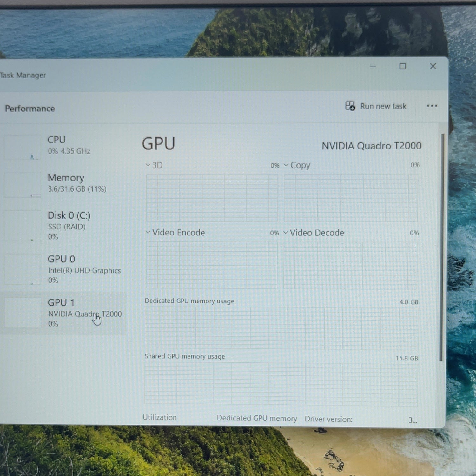Click the Copy engine usage graph
The image size is (476, 476).
point(351,198)
